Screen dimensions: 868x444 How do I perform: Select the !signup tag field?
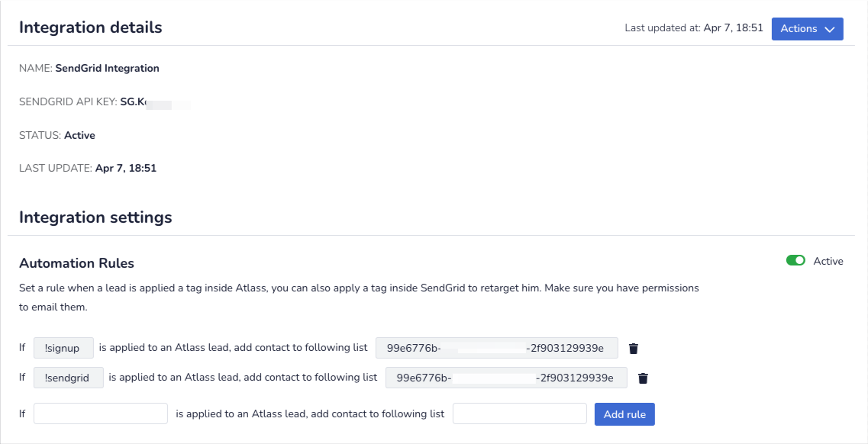(63, 347)
